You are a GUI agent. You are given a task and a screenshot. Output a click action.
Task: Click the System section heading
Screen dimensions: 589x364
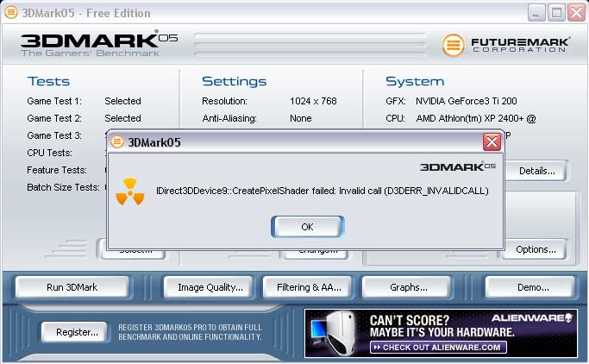(415, 81)
